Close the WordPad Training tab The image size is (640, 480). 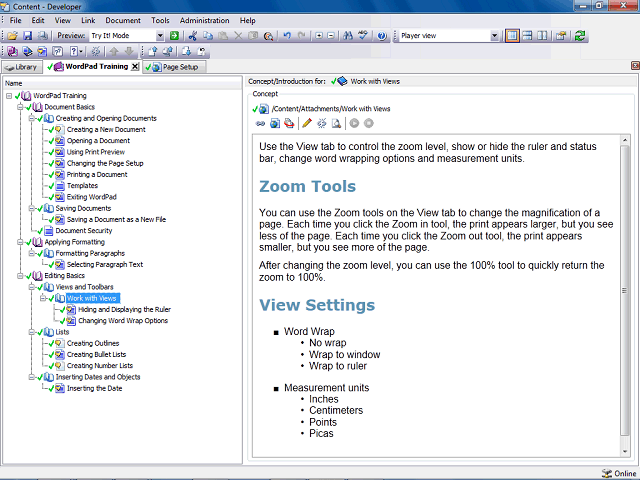(x=135, y=67)
